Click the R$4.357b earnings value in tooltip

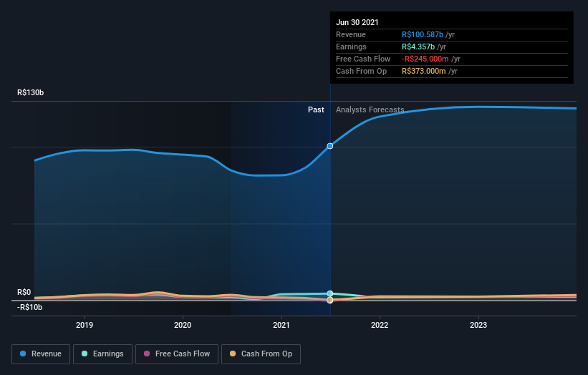[418, 47]
